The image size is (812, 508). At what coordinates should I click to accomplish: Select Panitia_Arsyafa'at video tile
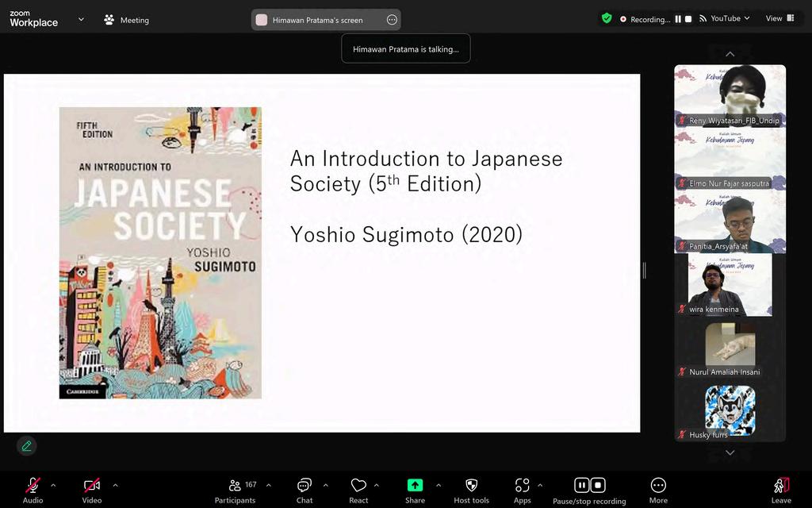[730, 222]
